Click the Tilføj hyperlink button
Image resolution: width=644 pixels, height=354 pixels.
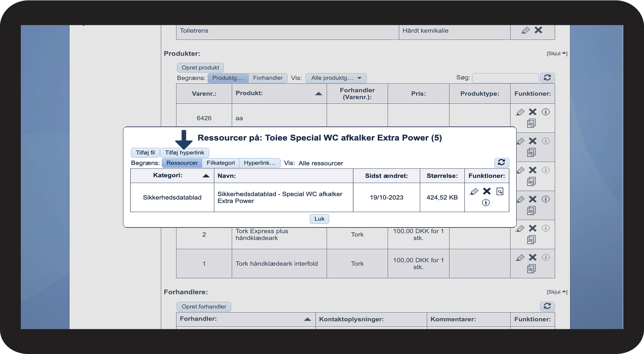pyautogui.click(x=184, y=153)
